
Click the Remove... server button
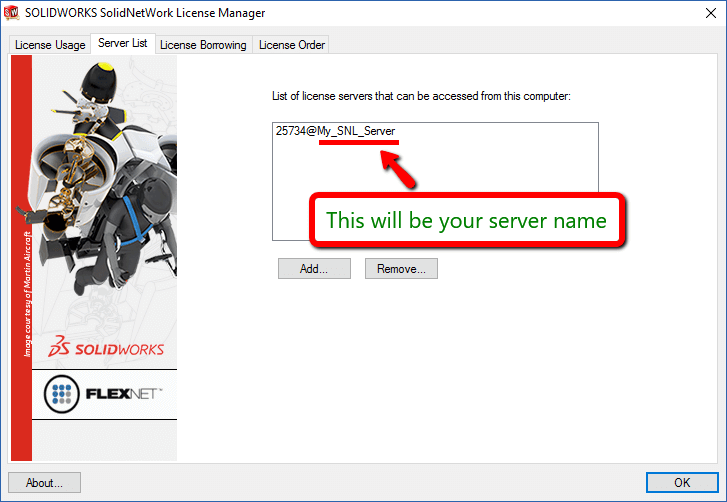[401, 269]
